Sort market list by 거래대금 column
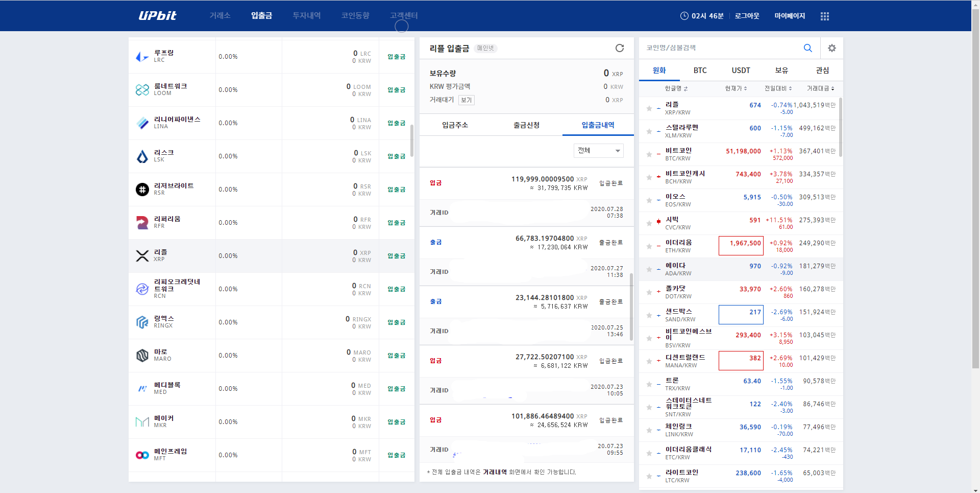This screenshot has width=980, height=493. (820, 89)
